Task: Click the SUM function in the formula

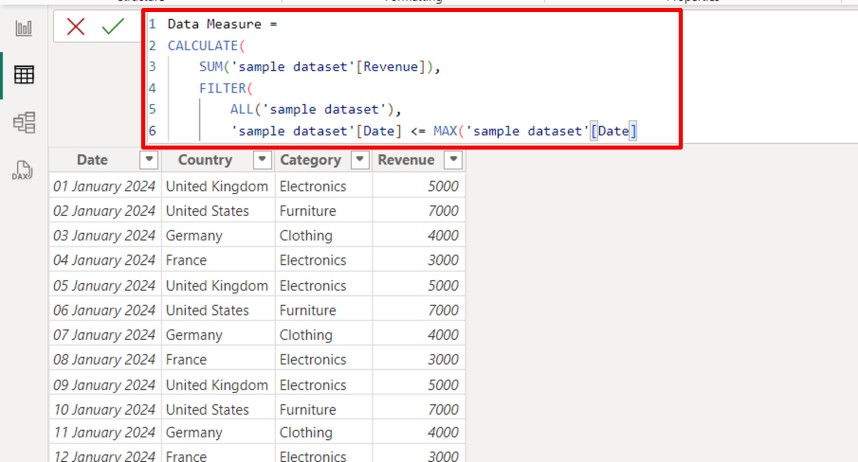Action: click(x=213, y=67)
